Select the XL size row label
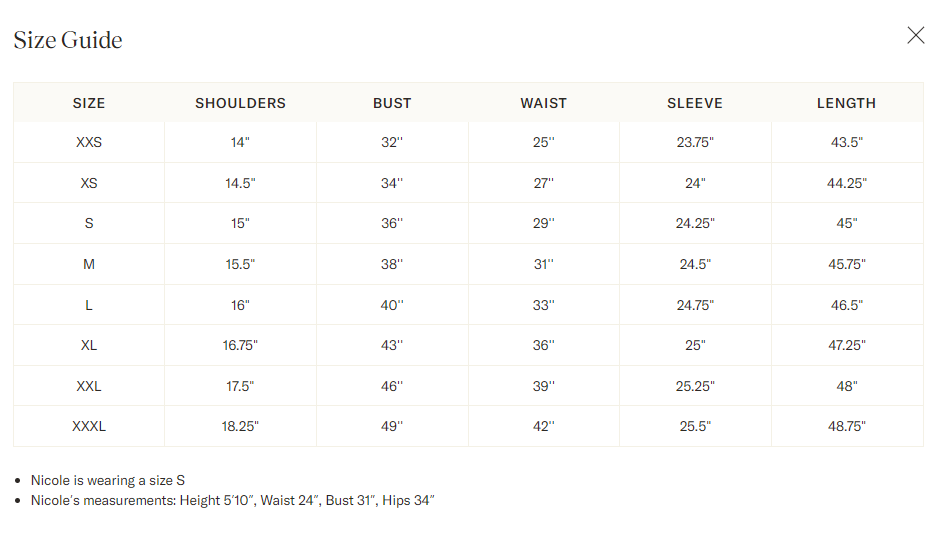This screenshot has height=542, width=933. click(89, 345)
